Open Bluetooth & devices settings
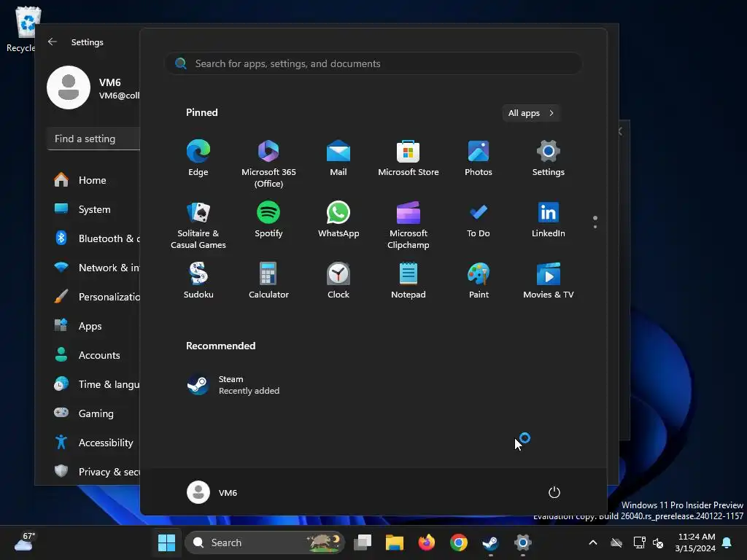 pos(96,238)
